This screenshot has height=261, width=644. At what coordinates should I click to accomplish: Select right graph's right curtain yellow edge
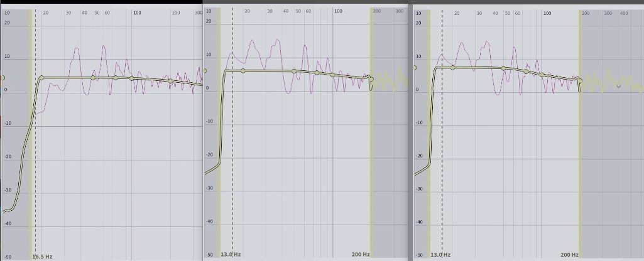point(580,157)
